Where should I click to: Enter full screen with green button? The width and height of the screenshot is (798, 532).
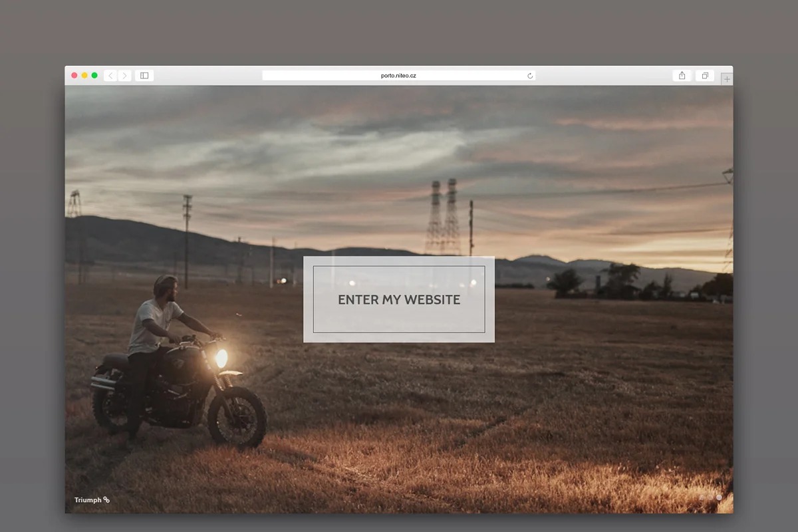(x=94, y=76)
